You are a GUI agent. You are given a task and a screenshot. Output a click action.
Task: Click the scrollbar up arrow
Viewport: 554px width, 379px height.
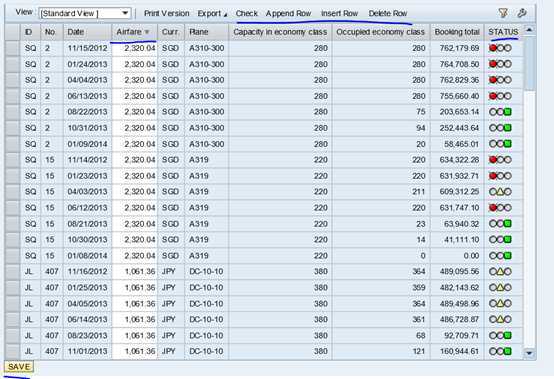(529, 30)
